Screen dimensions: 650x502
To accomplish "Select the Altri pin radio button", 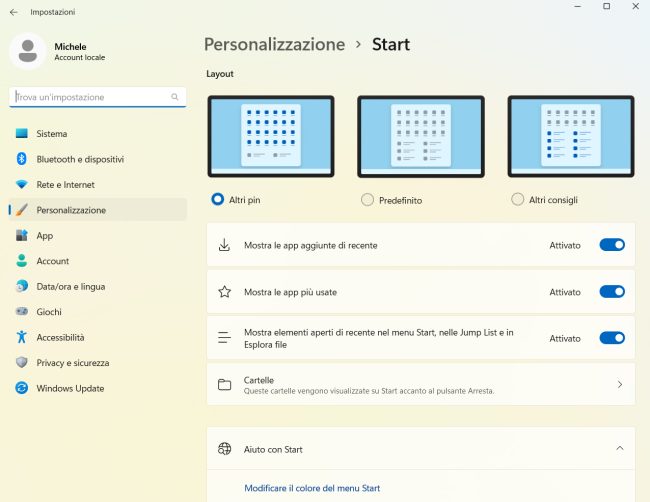I will [x=218, y=199].
